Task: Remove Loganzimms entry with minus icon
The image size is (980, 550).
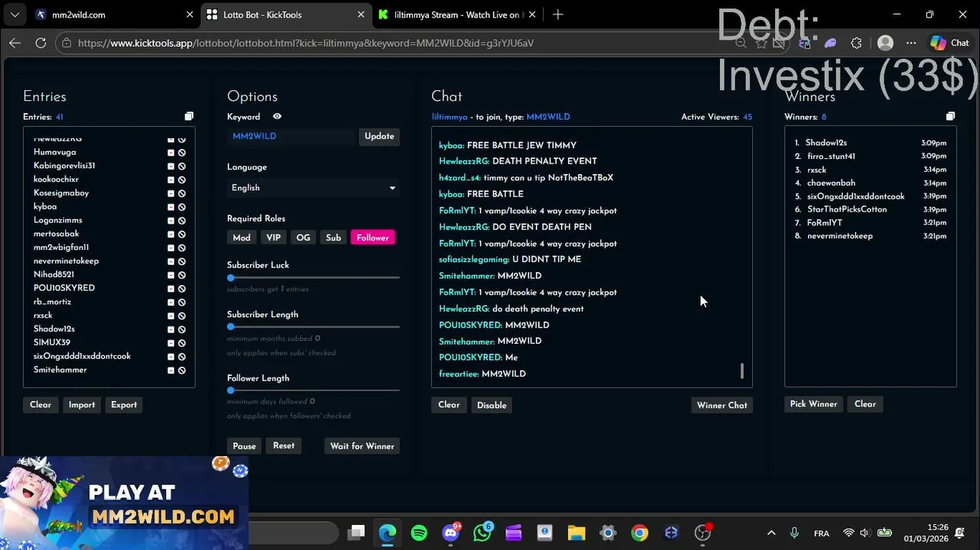Action: point(170,221)
